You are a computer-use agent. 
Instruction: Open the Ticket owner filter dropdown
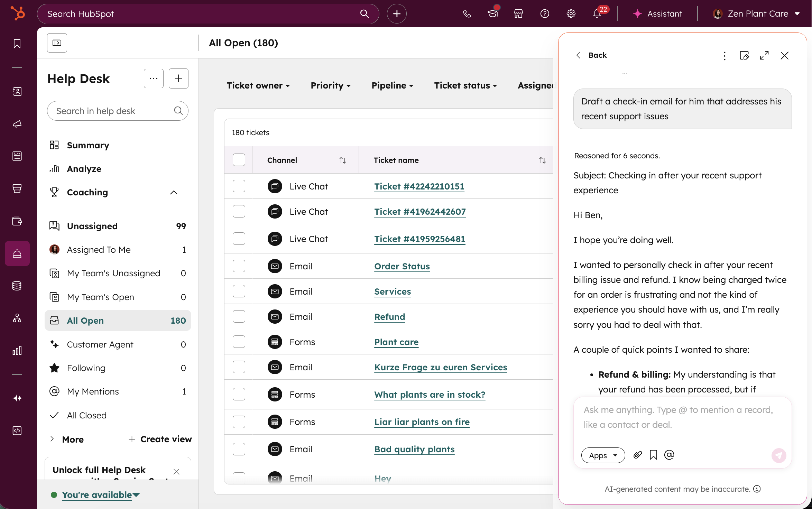point(258,85)
